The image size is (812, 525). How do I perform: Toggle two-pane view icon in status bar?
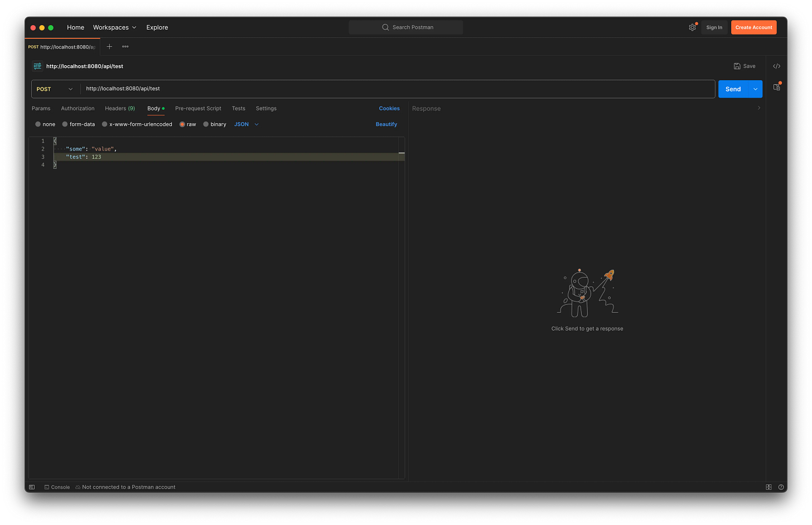(768, 487)
